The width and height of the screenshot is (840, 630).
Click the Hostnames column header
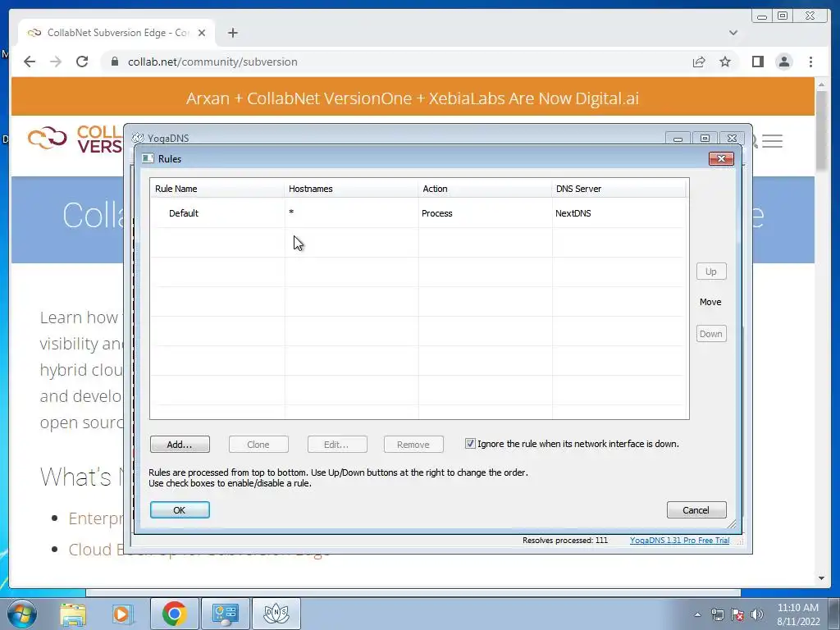pos(351,189)
